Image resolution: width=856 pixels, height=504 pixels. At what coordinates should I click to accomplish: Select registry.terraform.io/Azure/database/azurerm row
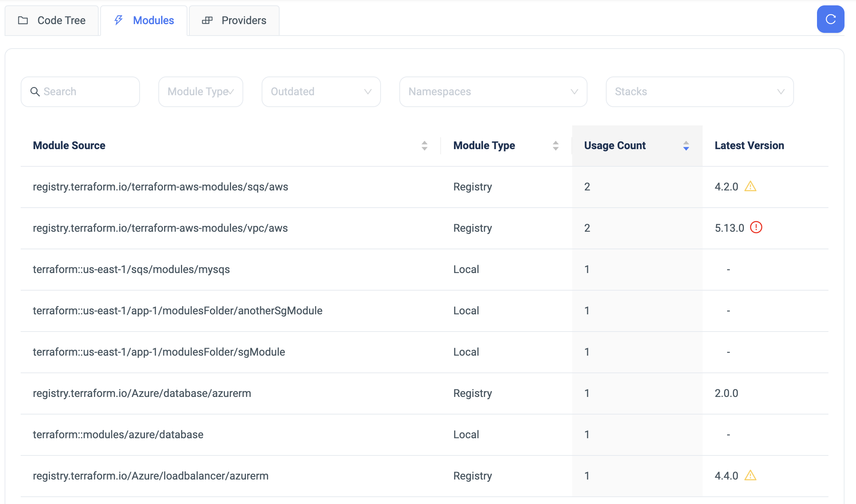click(x=425, y=393)
